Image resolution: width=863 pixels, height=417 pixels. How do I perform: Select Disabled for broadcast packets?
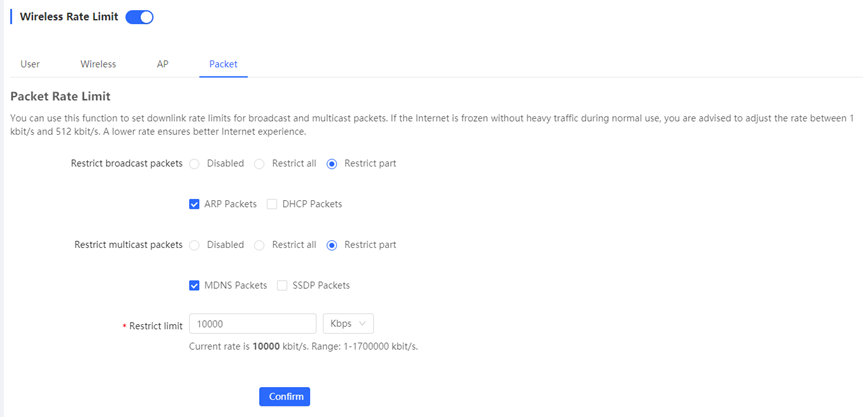pyautogui.click(x=194, y=163)
